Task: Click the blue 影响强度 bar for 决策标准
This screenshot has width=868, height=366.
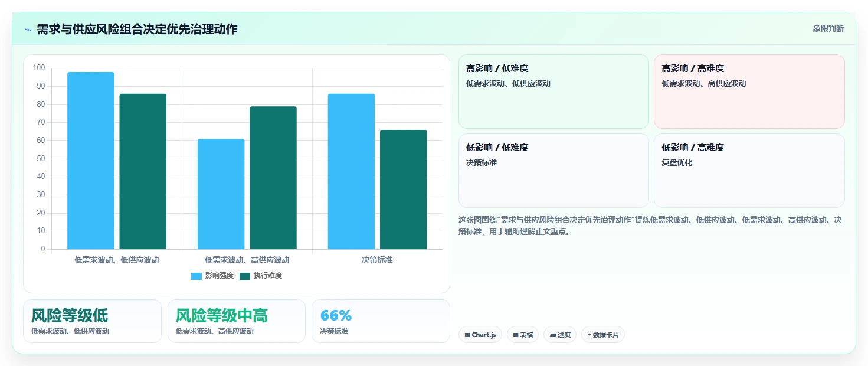Action: [x=351, y=171]
